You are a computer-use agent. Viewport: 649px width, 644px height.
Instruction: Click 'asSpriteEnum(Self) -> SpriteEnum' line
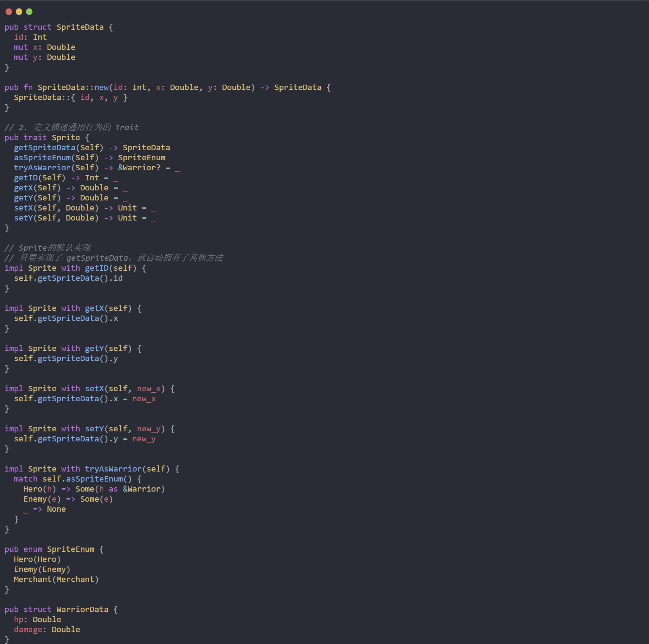click(x=90, y=158)
